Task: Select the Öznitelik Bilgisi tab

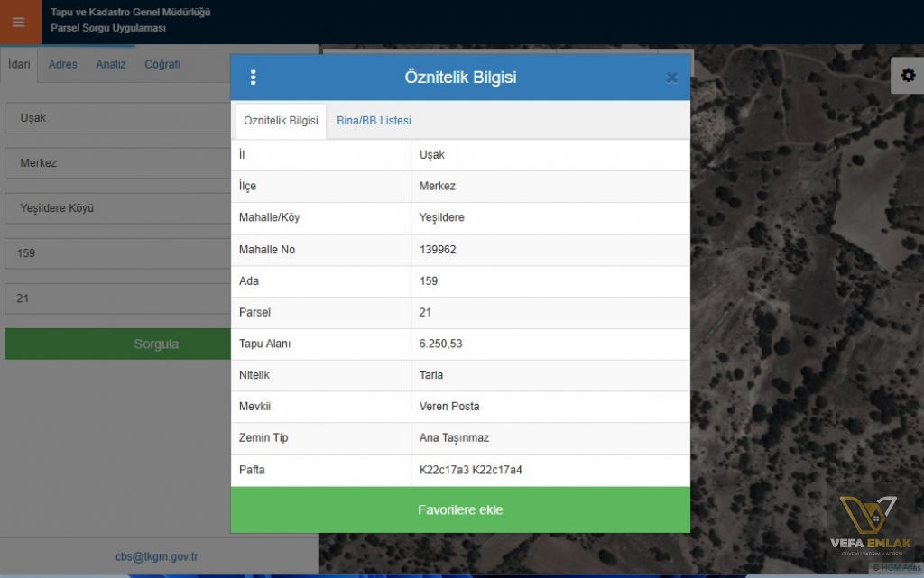Action: pyautogui.click(x=281, y=121)
